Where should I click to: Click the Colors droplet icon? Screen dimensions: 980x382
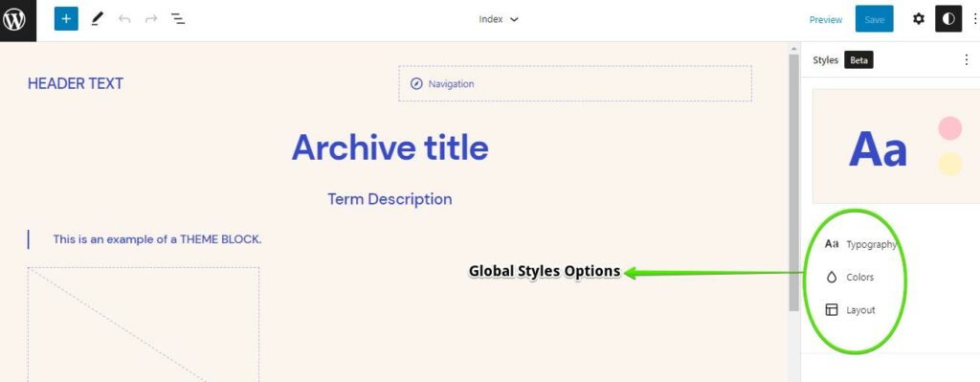[x=832, y=277]
